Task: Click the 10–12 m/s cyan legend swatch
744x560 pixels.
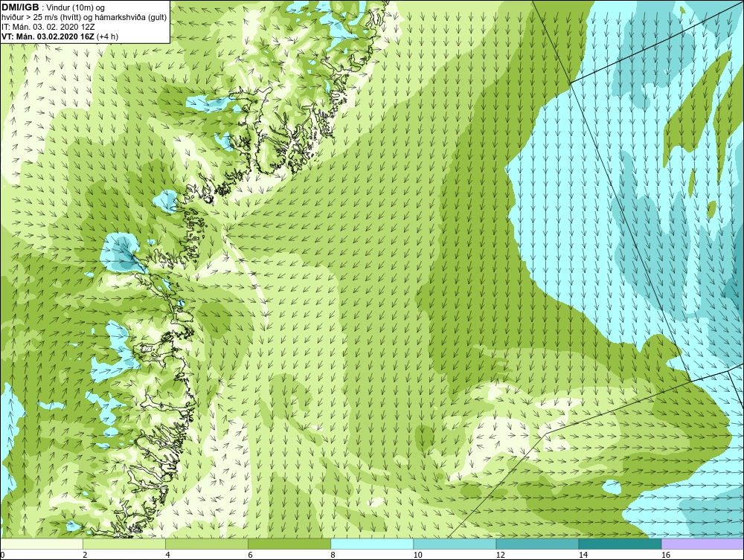Action: [455, 544]
